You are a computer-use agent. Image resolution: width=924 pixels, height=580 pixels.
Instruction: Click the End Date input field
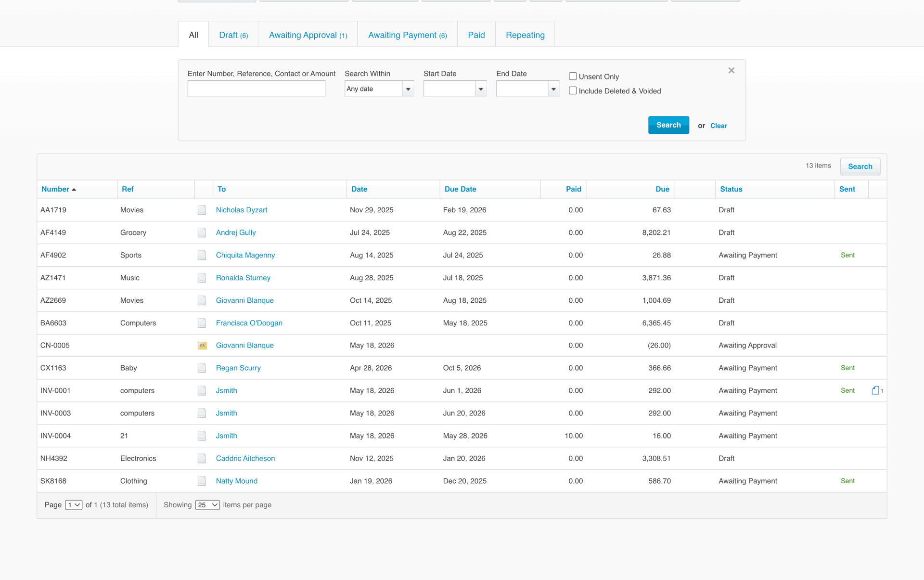[522, 89]
